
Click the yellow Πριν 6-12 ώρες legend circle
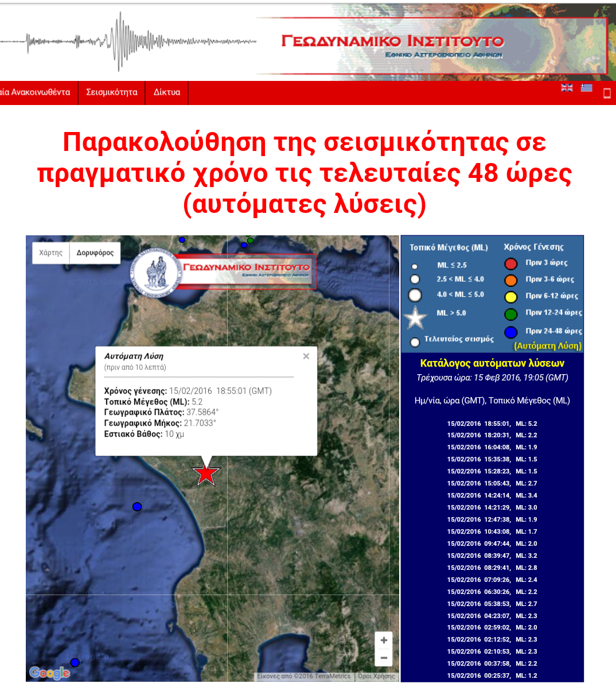coord(510,297)
